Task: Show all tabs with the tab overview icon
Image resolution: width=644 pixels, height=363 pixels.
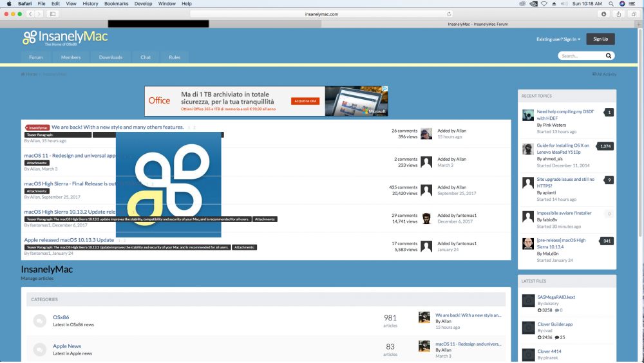Action: (x=634, y=14)
